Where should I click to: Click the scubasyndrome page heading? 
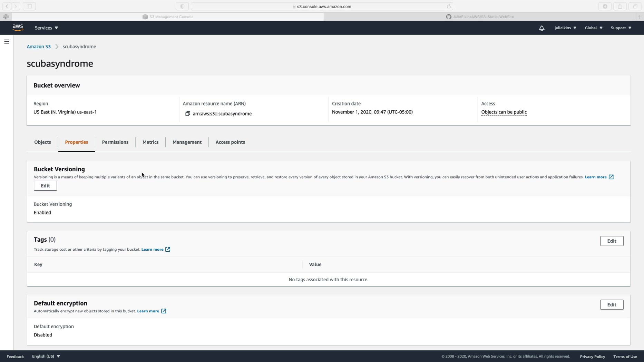60,63
